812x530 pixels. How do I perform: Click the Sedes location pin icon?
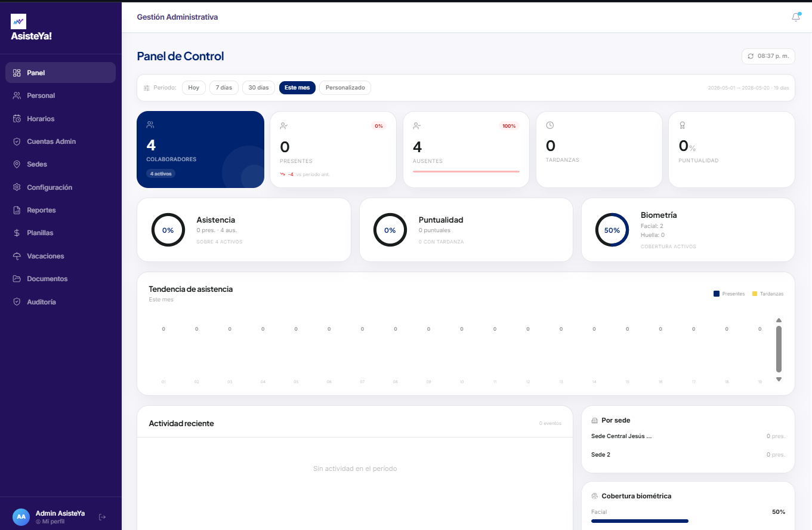(x=17, y=164)
